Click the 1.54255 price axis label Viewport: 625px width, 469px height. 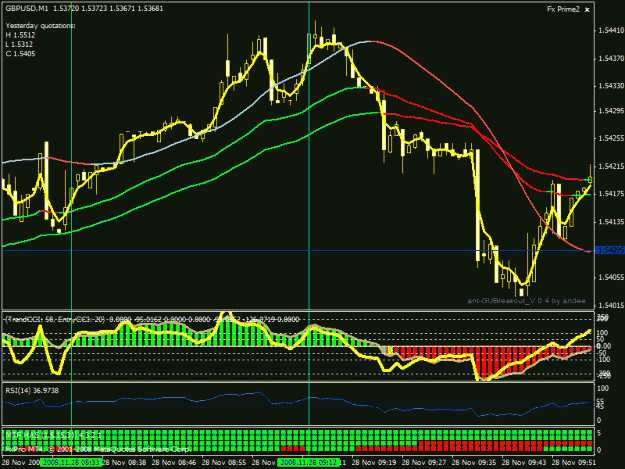pos(610,138)
